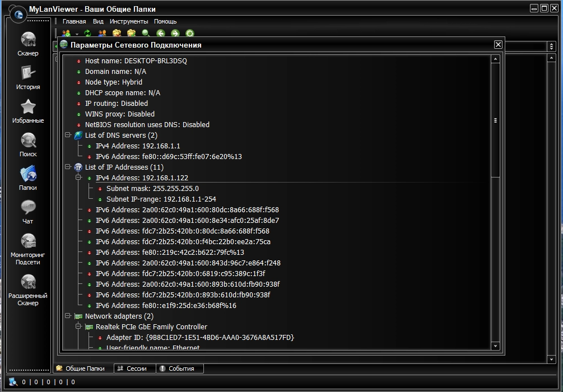Open the dropdown arrow beside users icon

[77, 34]
